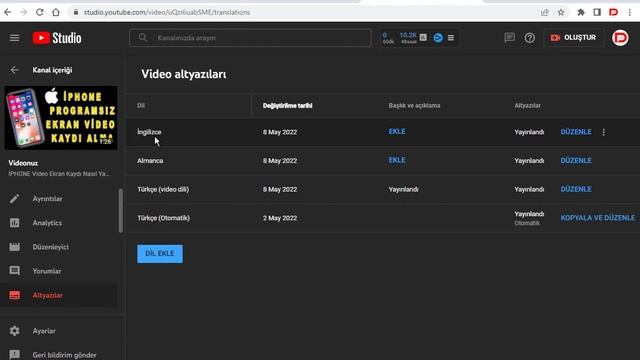Click the video title under Videonuz
Viewport: 640px width, 360px height.
point(58,174)
